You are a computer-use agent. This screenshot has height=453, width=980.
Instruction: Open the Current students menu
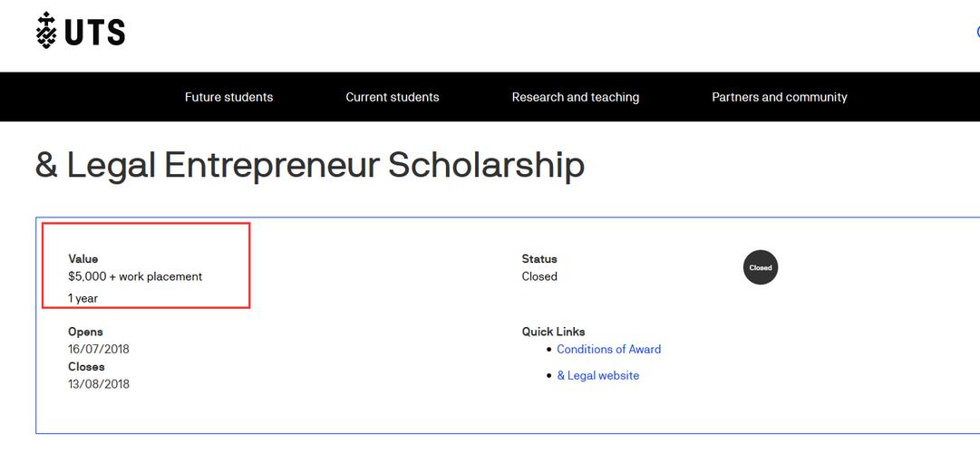point(393,97)
